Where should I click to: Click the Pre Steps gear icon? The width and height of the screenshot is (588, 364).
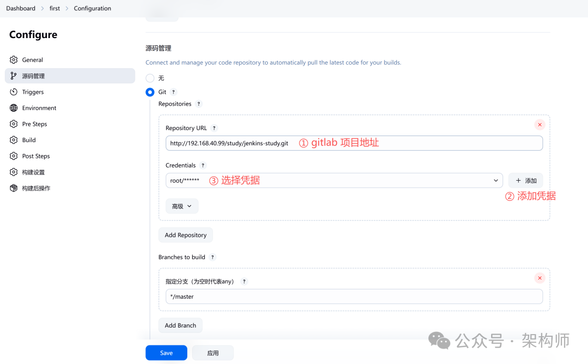point(14,124)
